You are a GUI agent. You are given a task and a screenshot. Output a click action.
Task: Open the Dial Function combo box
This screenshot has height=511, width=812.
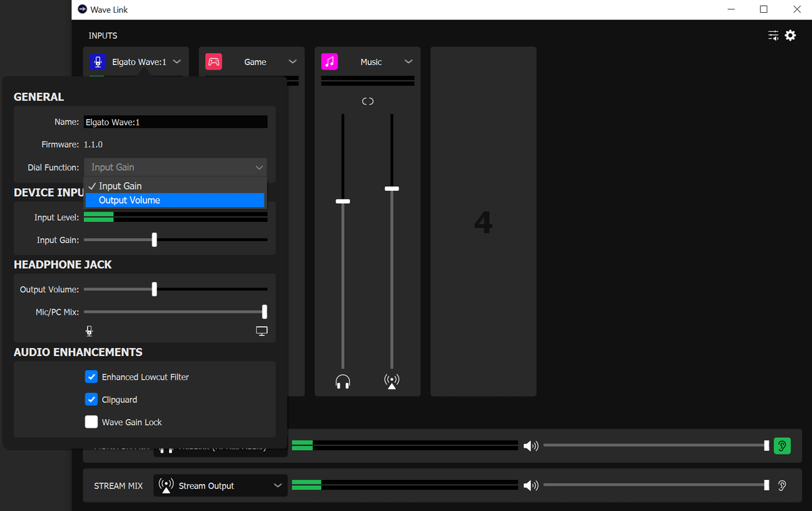(175, 167)
